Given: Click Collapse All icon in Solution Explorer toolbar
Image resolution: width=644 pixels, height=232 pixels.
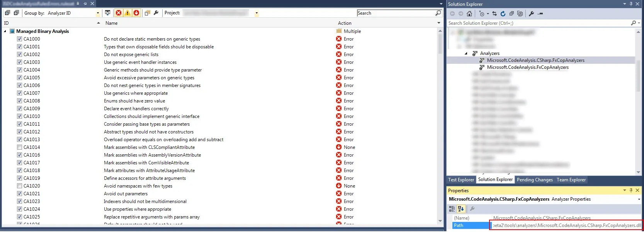Looking at the screenshot, I should [511, 14].
